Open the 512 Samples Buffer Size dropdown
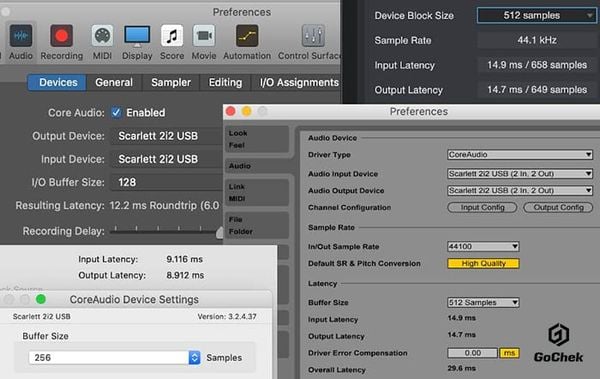Screen dimensions: 600x379 point(483,302)
